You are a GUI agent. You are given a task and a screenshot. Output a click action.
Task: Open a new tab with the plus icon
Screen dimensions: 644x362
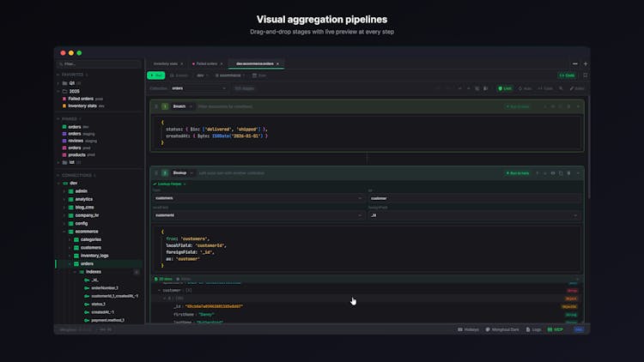tap(586, 63)
